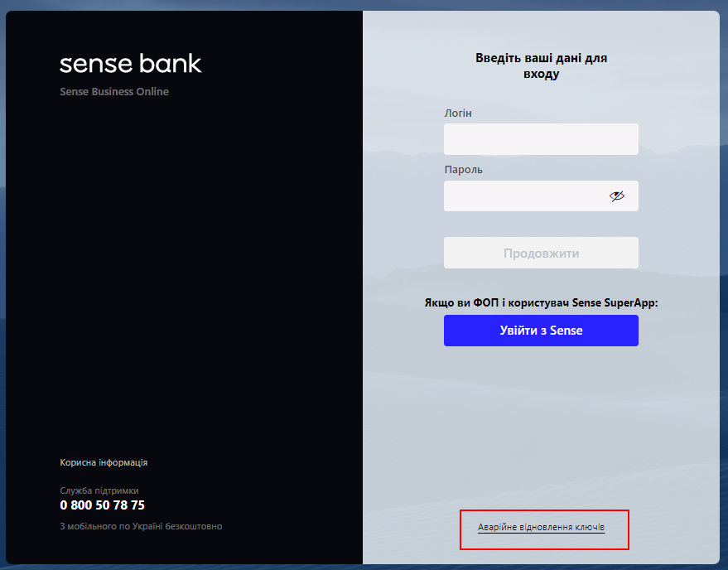Click the Продовжити button

click(x=541, y=253)
